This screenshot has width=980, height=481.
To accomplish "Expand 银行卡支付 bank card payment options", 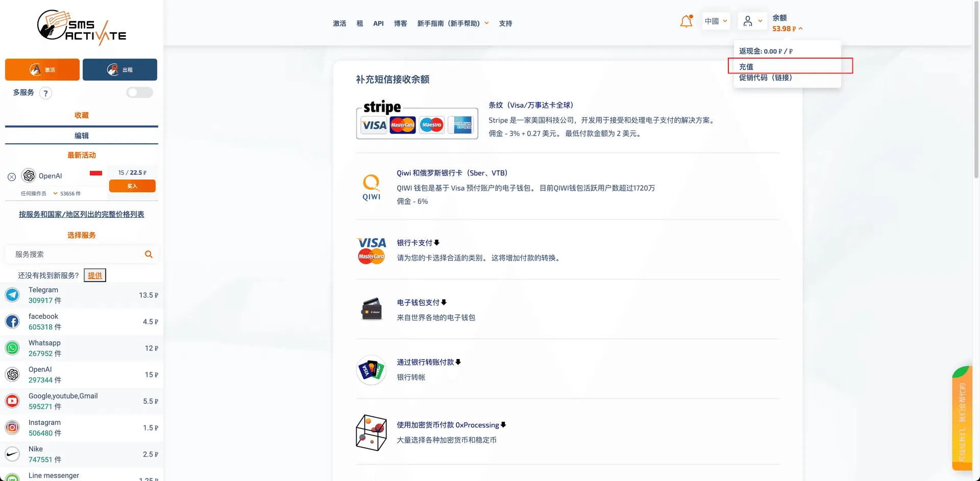I will click(x=418, y=243).
